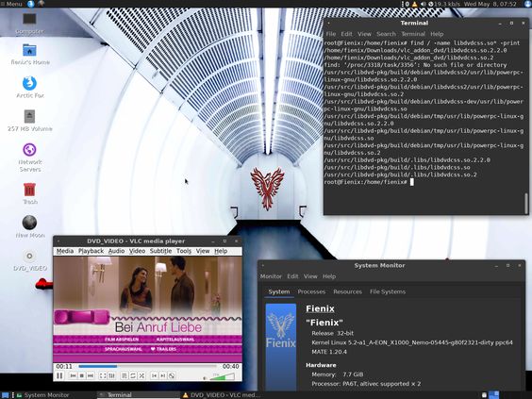Viewport: 532px width, 399px height.
Task: Show the VLC playlist
Action: pos(125,375)
